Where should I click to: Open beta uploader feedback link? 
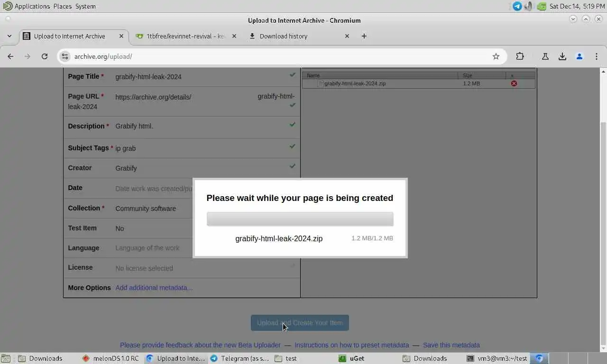point(200,345)
